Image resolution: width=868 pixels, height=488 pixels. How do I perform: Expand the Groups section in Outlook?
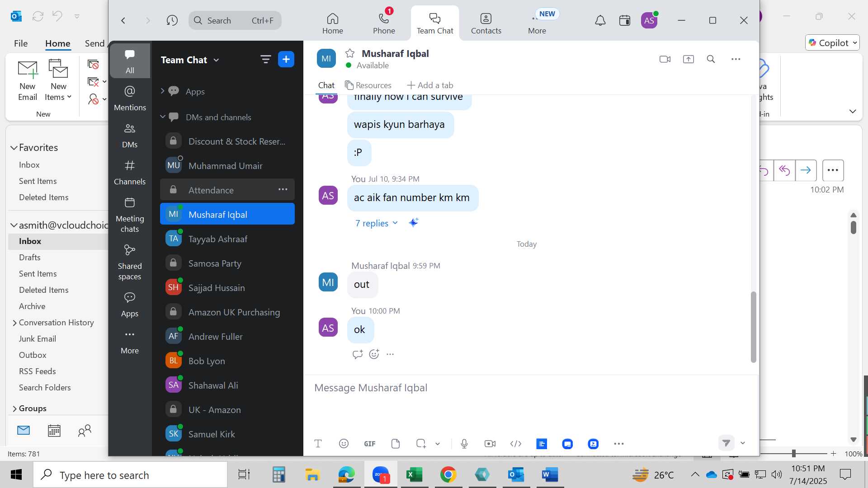14,408
